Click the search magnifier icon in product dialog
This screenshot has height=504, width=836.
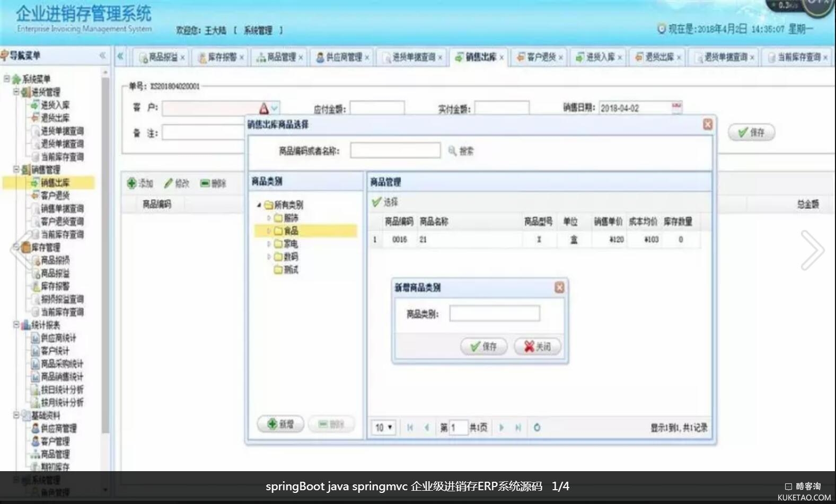pyautogui.click(x=452, y=151)
